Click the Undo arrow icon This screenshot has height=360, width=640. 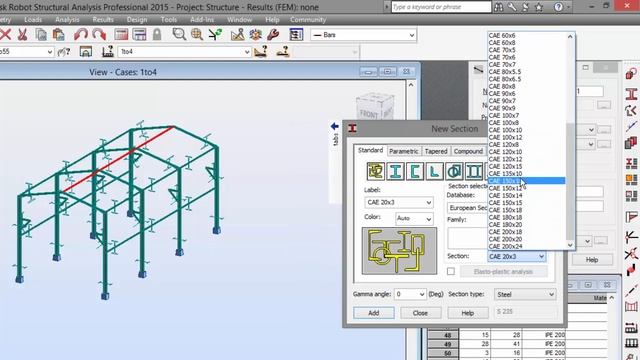point(81,35)
